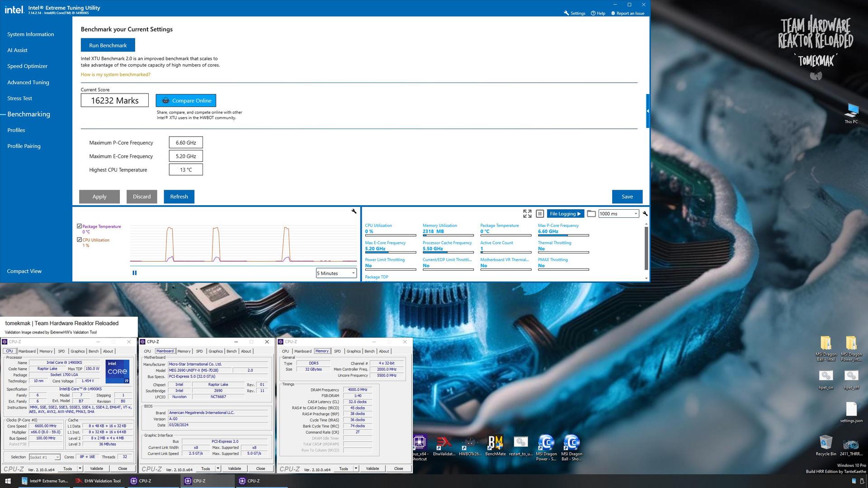Open restart_to_u... desktop file
868x488 pixels.
(x=521, y=445)
